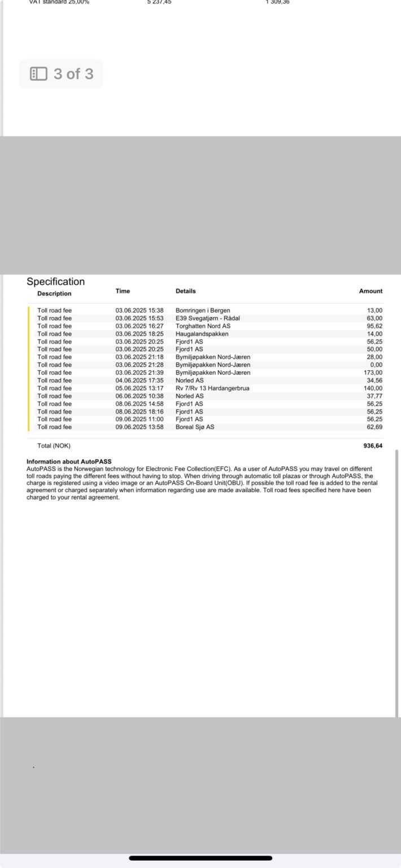Select the time '04.06.2025 17:35'
Image resolution: width=401 pixels, height=868 pixels.
pyautogui.click(x=140, y=380)
